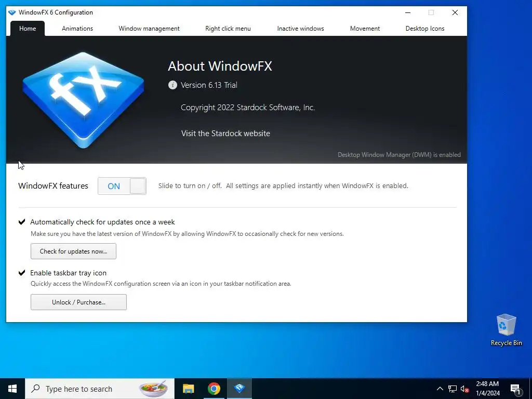This screenshot has width=532, height=399.
Task: Open File Explorer from the taskbar
Action: (x=188, y=389)
